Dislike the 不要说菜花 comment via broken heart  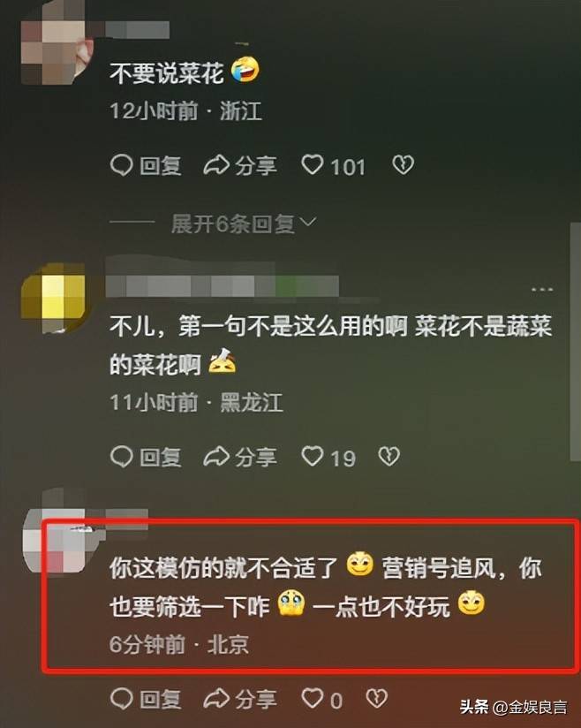(x=403, y=165)
